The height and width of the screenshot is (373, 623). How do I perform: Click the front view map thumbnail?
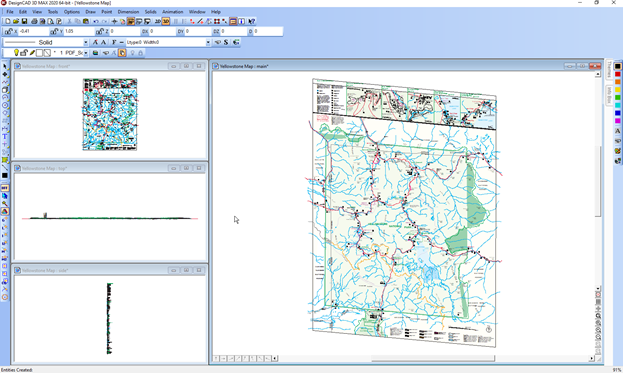click(110, 114)
